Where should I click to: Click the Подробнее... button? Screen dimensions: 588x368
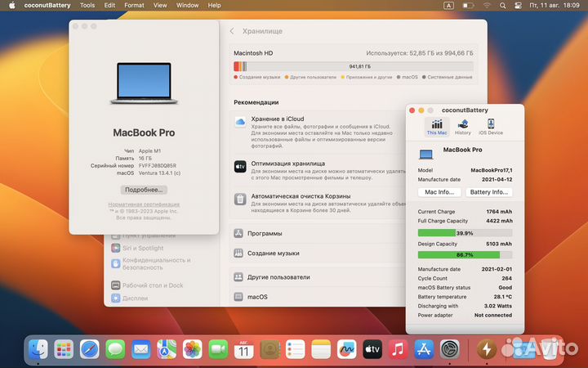(144, 190)
